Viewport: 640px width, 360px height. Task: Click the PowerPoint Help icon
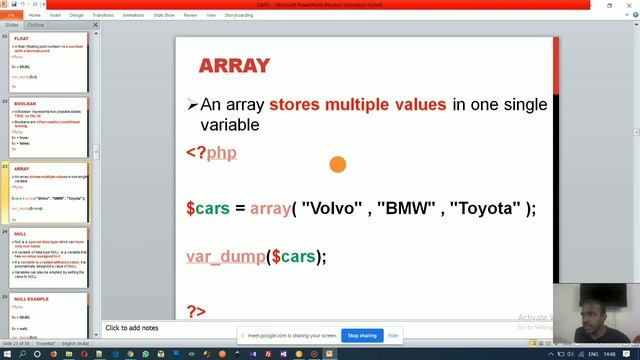[636, 15]
